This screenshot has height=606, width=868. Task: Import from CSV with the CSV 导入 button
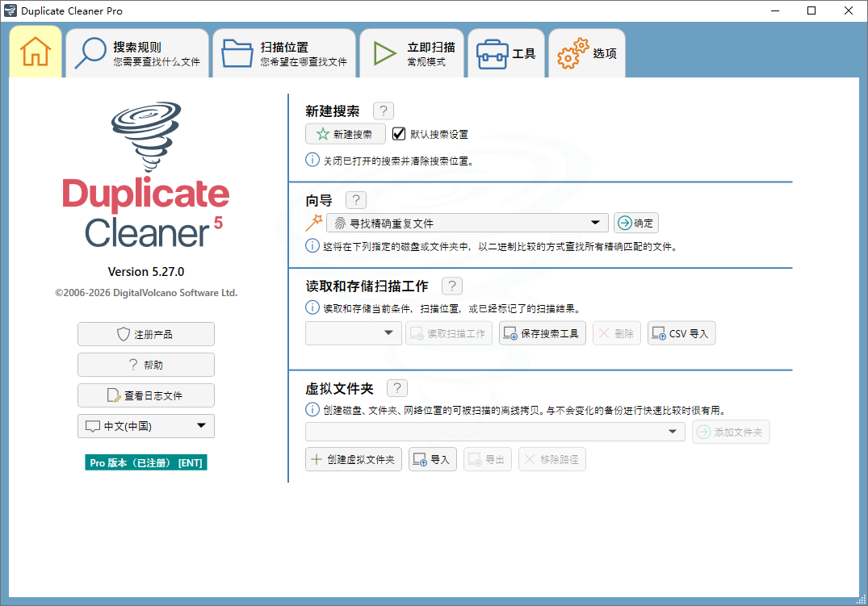click(x=681, y=333)
